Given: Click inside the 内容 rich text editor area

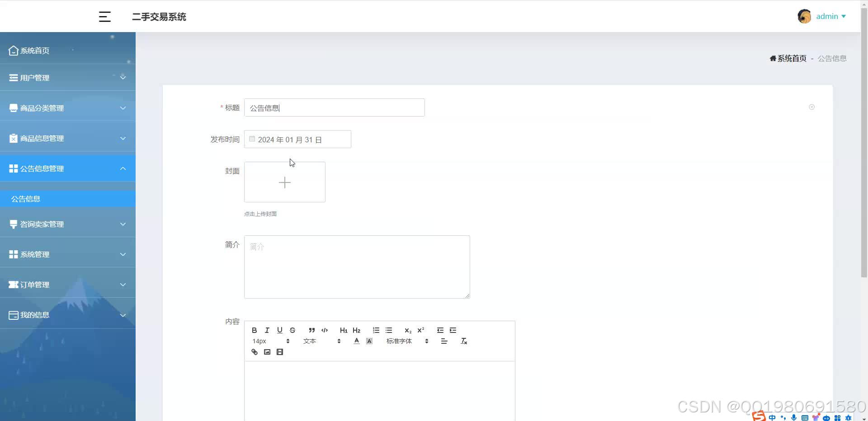Looking at the screenshot, I should [380, 391].
